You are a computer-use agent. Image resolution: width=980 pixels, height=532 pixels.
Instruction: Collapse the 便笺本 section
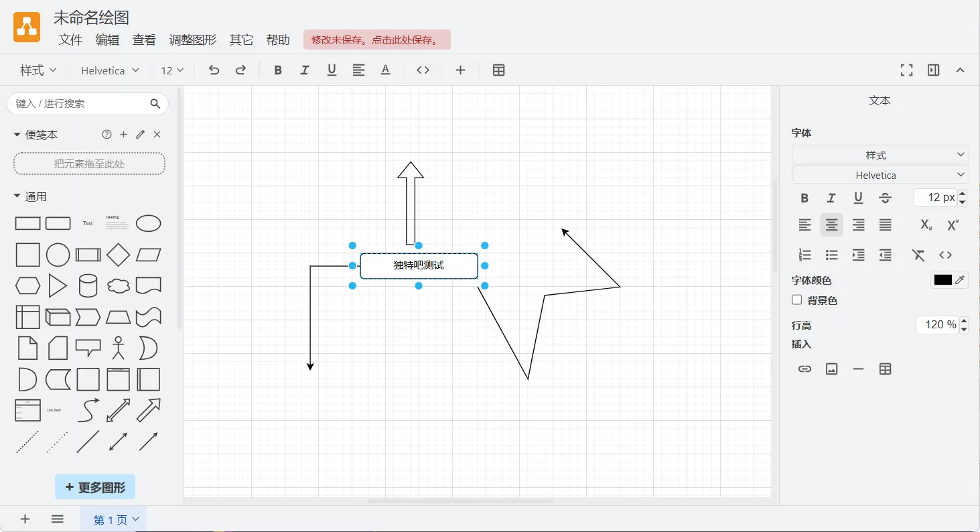tap(17, 134)
